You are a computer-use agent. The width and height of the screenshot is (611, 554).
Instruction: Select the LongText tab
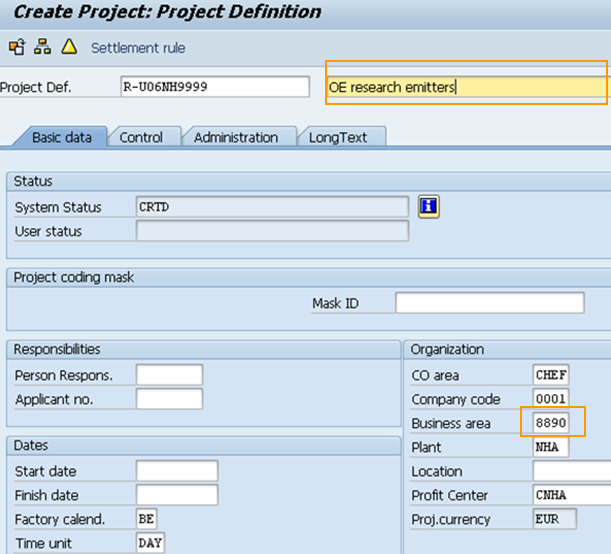click(x=338, y=137)
